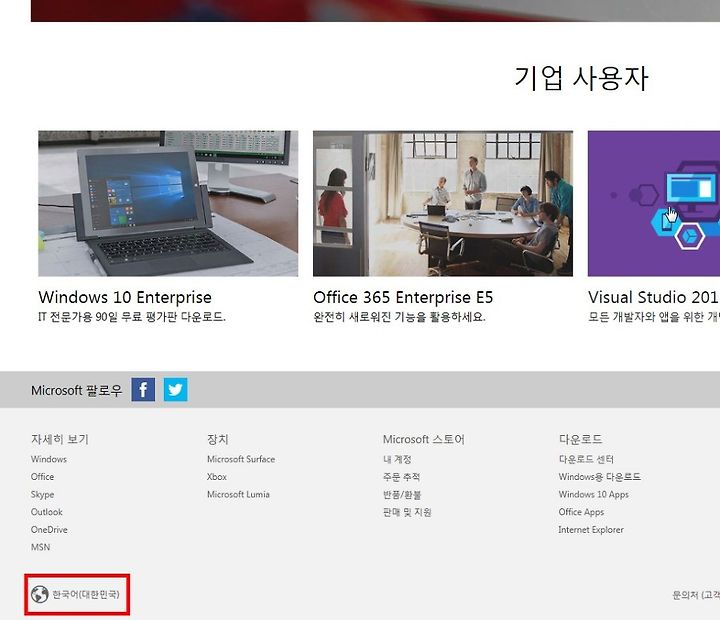The width and height of the screenshot is (720, 620).
Task: Open the Skype footer link
Action: click(x=42, y=495)
